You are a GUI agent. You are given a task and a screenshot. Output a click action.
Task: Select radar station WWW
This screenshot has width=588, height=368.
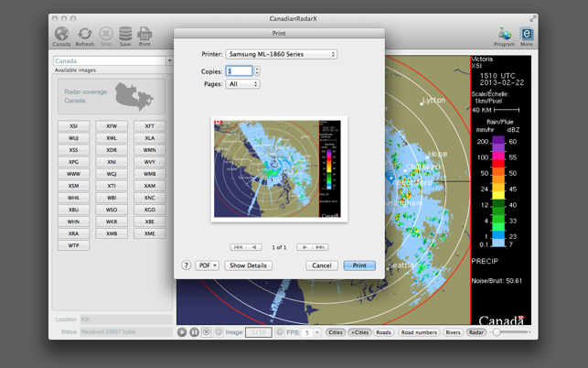tap(73, 174)
